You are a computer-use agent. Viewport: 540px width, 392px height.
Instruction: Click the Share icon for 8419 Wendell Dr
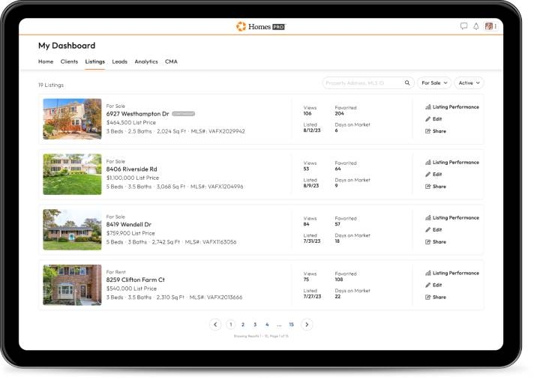click(427, 242)
